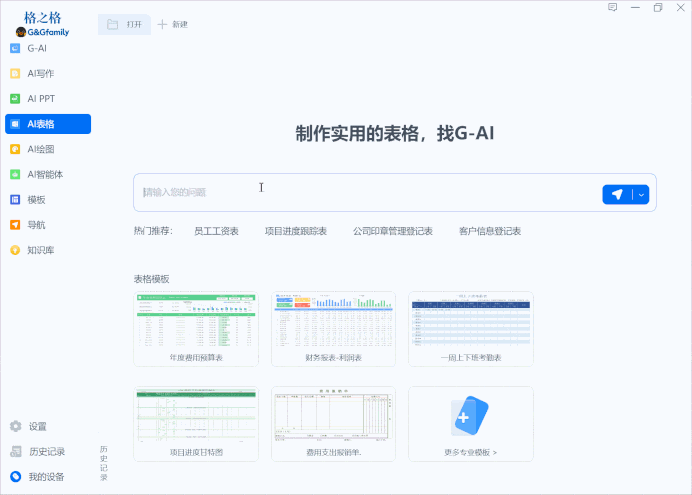
Task: Open 导航 navigation in sidebar
Action: pyautogui.click(x=15, y=225)
